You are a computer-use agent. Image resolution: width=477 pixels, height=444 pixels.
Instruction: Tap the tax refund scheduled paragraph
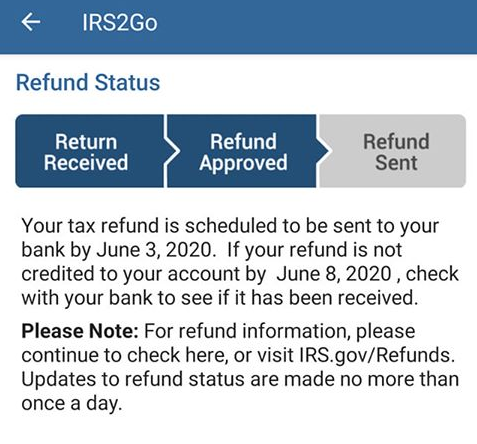coord(240,262)
